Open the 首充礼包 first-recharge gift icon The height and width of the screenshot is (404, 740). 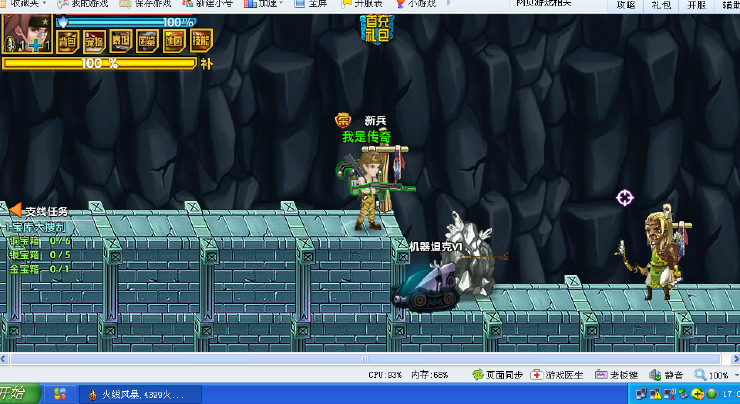(377, 29)
